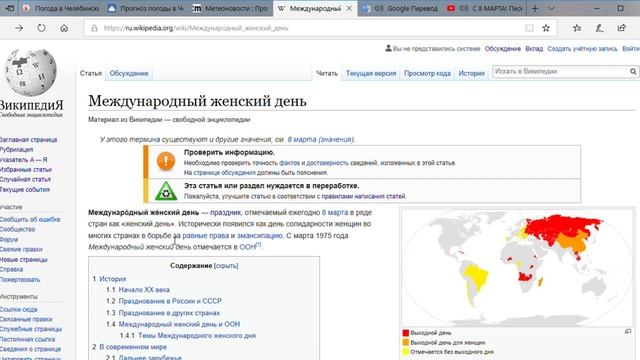Switch to Погода в Челябинске tab
This screenshot has width=640, height=360.
(x=61, y=8)
